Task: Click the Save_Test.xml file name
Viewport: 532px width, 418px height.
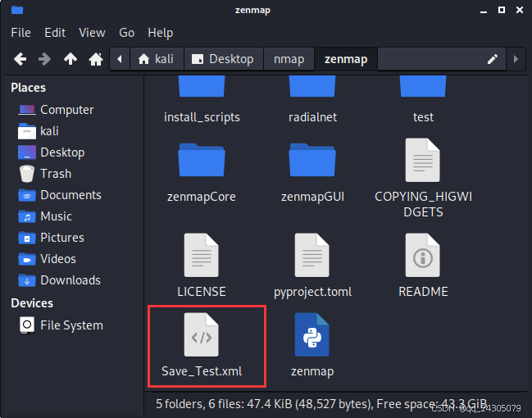Action: point(202,371)
